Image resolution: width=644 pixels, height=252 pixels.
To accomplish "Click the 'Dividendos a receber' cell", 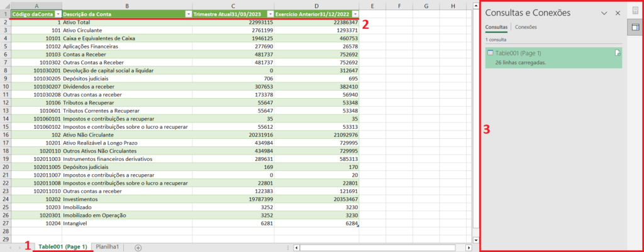I will 127,87.
